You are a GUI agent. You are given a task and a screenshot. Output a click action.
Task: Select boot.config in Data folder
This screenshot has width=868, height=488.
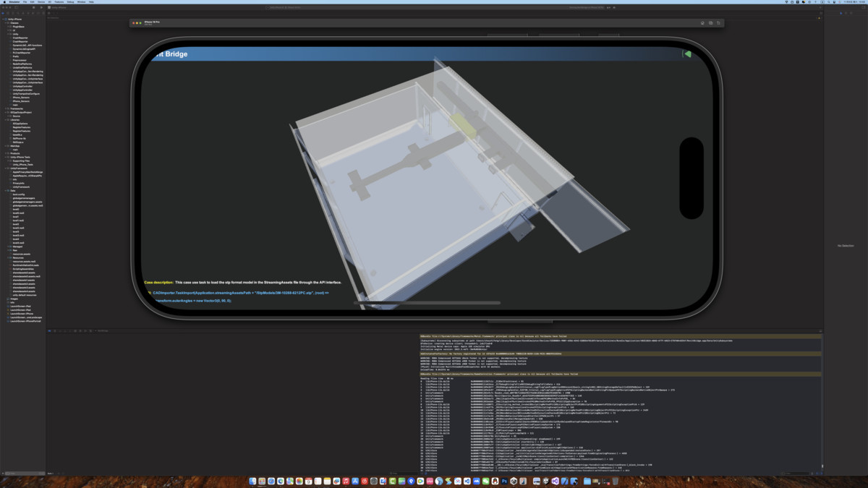tap(18, 194)
